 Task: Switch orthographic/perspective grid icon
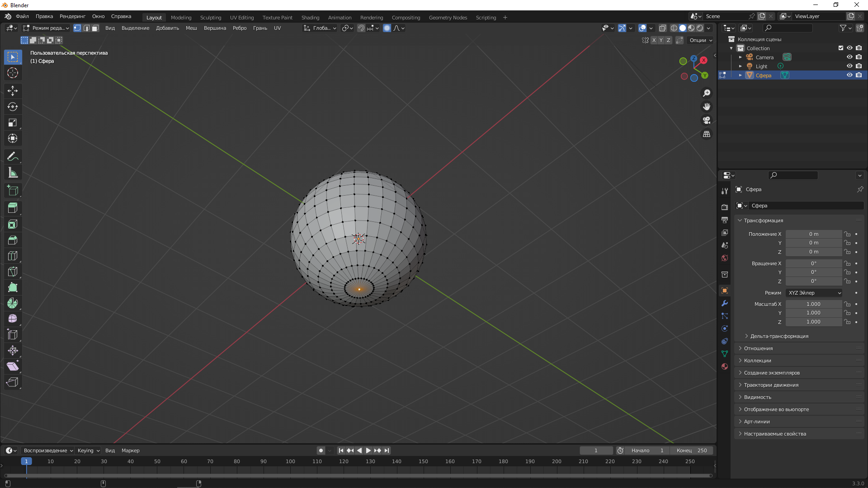[x=707, y=134]
